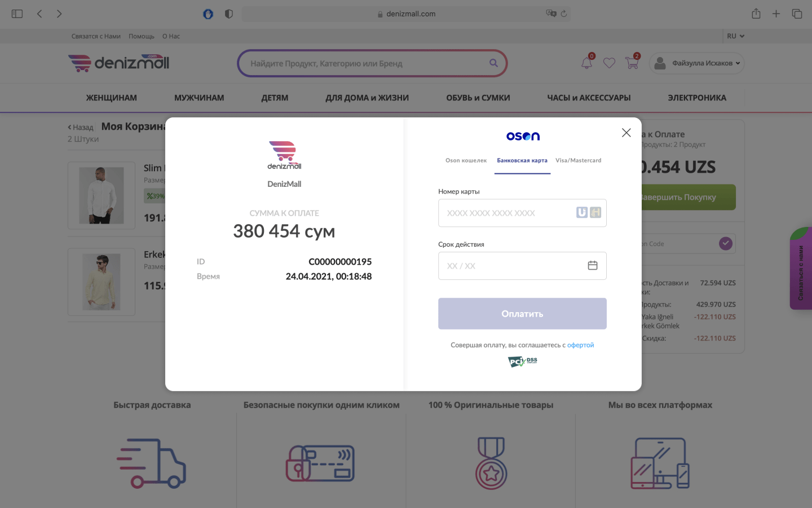Click the DenizMall logo in the payment dialog

click(284, 155)
